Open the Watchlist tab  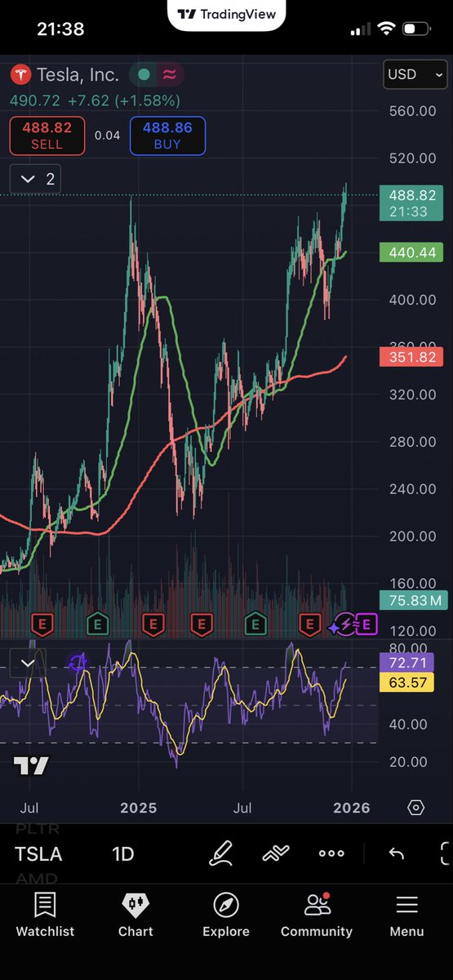[x=45, y=915]
